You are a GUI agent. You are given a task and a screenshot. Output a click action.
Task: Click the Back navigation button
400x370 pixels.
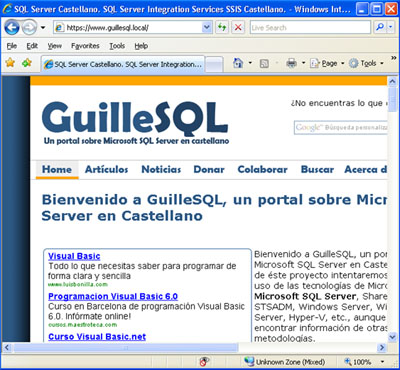click(x=12, y=28)
